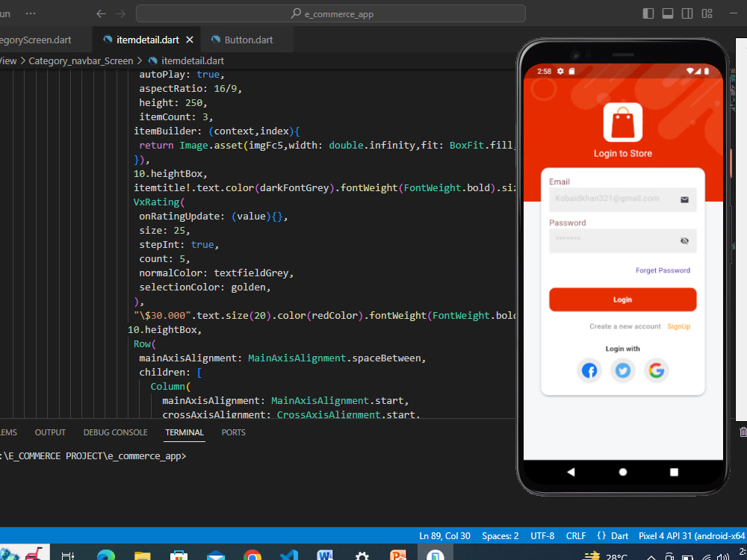This screenshot has height=560, width=747.
Task: Tap the Login button in the app
Action: point(622,299)
